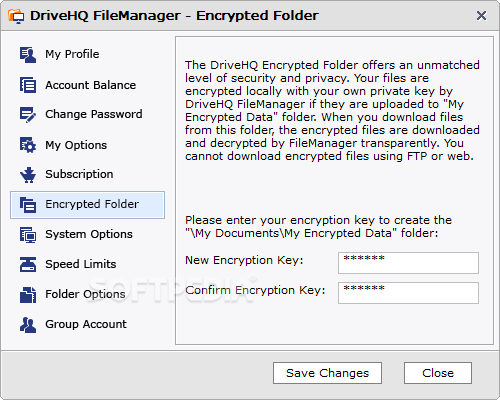The image size is (500, 400).
Task: Click the My Options gear icon
Action: click(x=28, y=145)
